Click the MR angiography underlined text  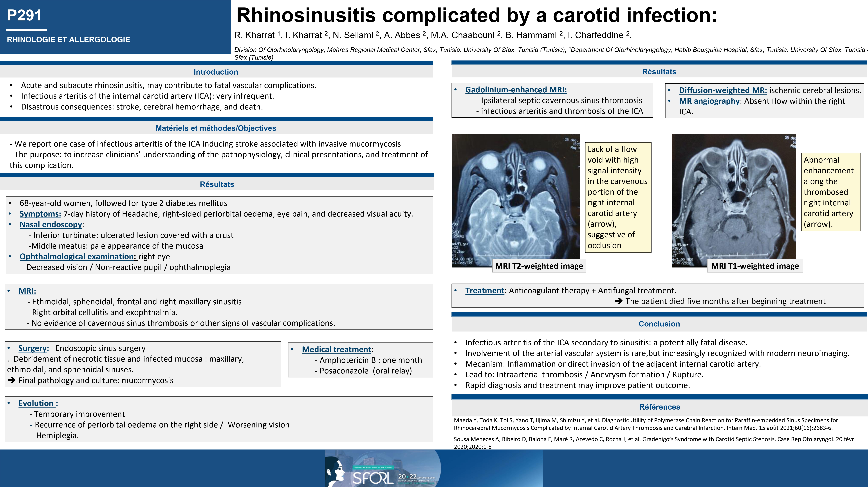[709, 101]
